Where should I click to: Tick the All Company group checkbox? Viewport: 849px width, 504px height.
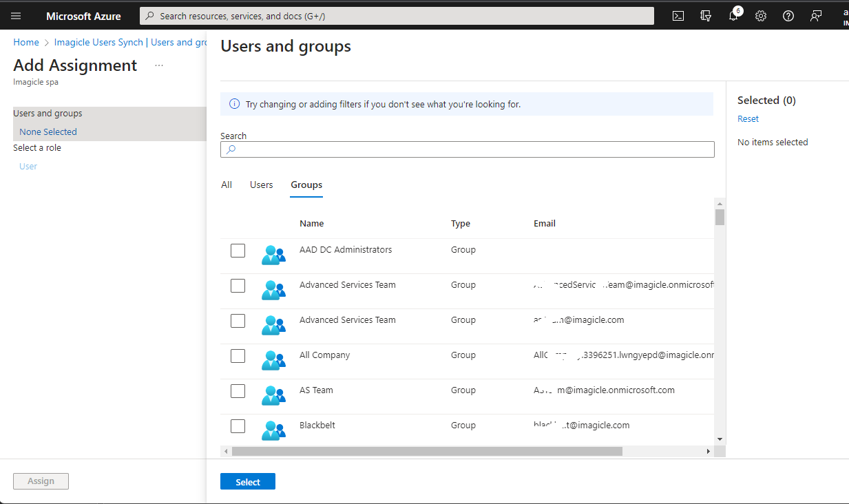click(238, 356)
